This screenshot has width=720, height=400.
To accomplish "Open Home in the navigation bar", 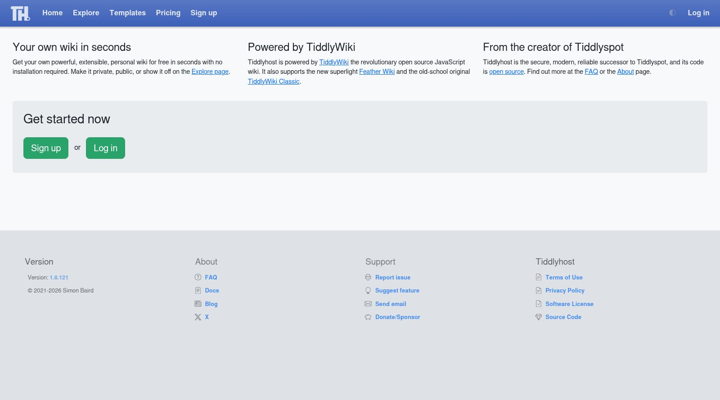I will [52, 13].
